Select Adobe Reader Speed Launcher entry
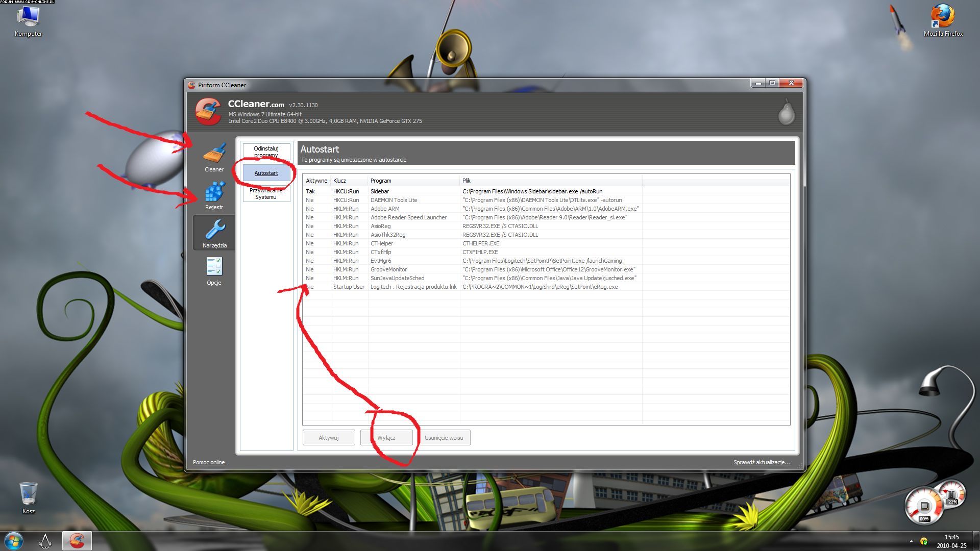The height and width of the screenshot is (551, 980). (546, 217)
